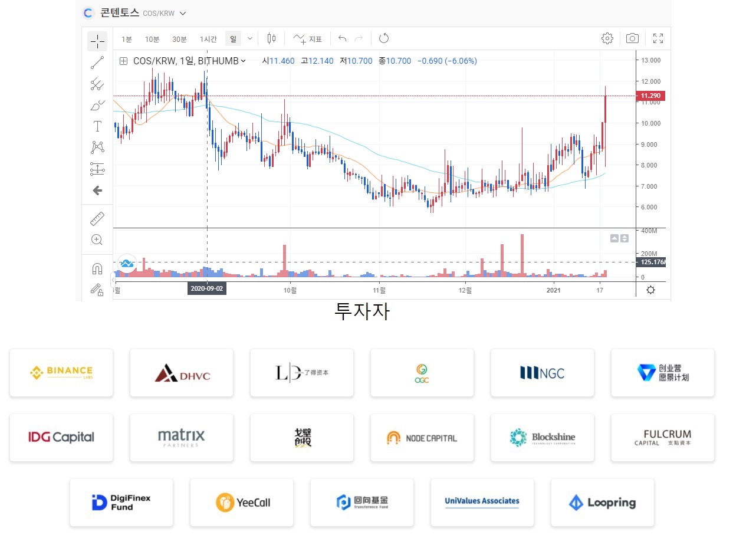Switch to 1시간 interval
The image size is (756, 535).
pyautogui.click(x=208, y=40)
